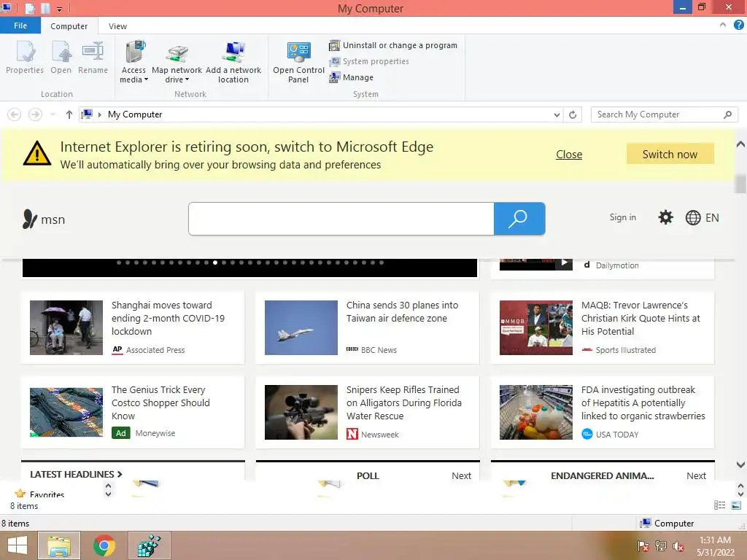
Task: Click Next in ENDANGERED ANIMA... card
Action: [696, 475]
